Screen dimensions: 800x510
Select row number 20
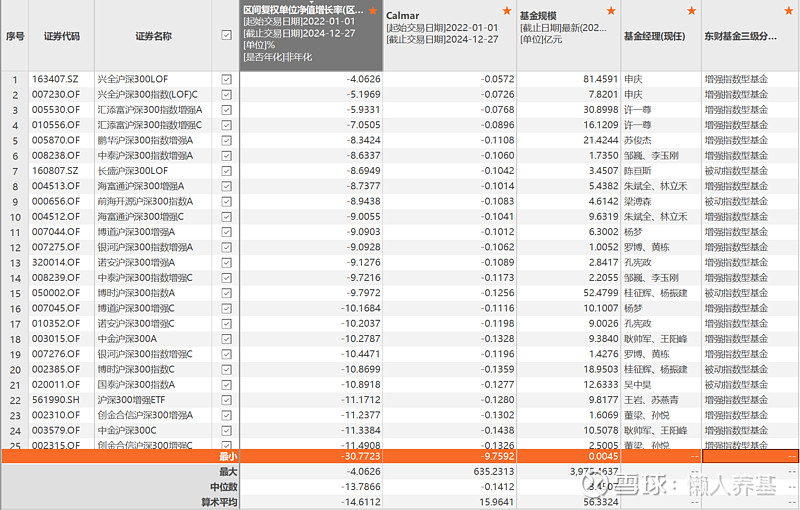tap(15, 370)
